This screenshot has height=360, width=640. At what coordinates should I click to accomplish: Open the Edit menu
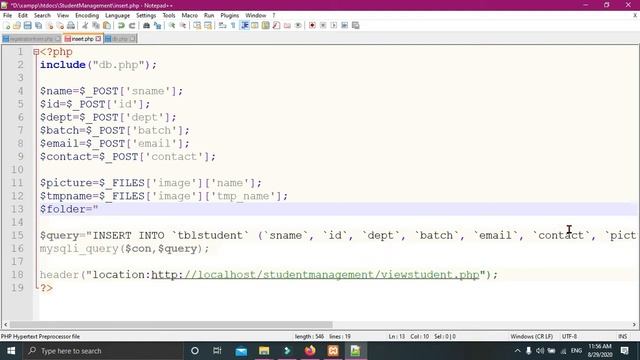coord(22,15)
